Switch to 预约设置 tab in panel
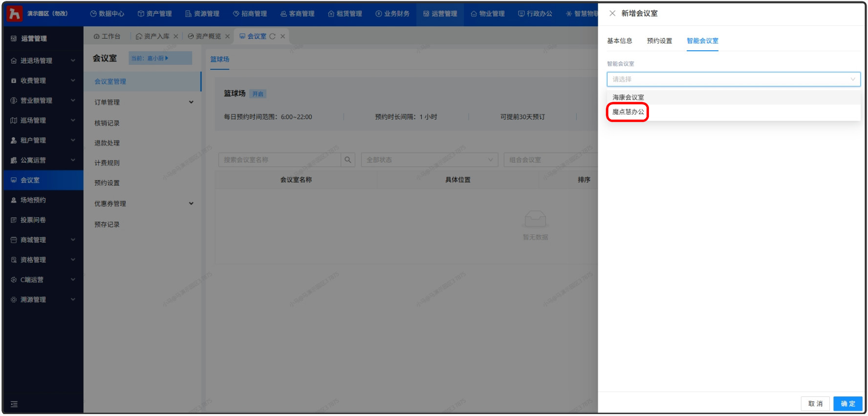868x416 pixels. pyautogui.click(x=659, y=41)
